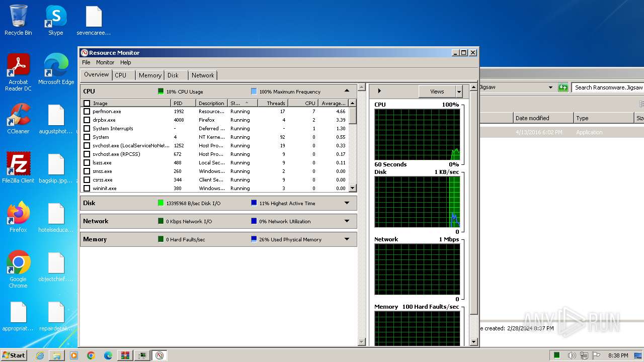Image resolution: width=644 pixels, height=362 pixels.
Task: Open Google Chrome desktop shortcut
Action: tap(18, 269)
